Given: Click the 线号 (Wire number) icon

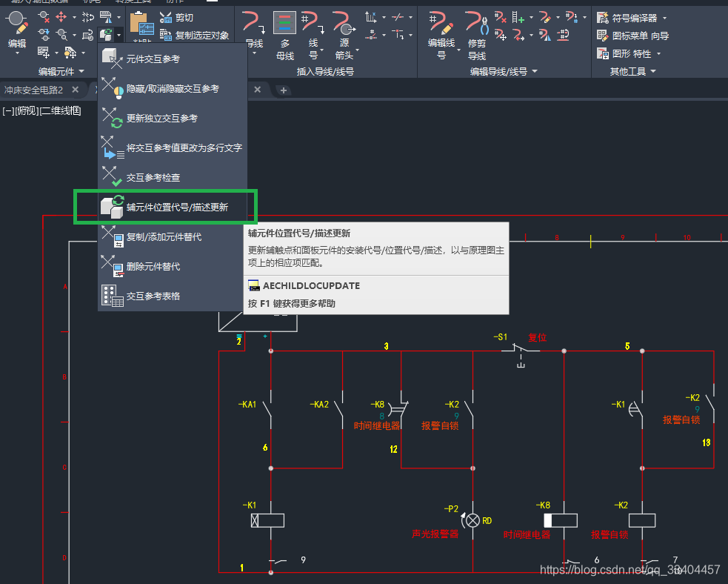Looking at the screenshot, I should coord(313,22).
